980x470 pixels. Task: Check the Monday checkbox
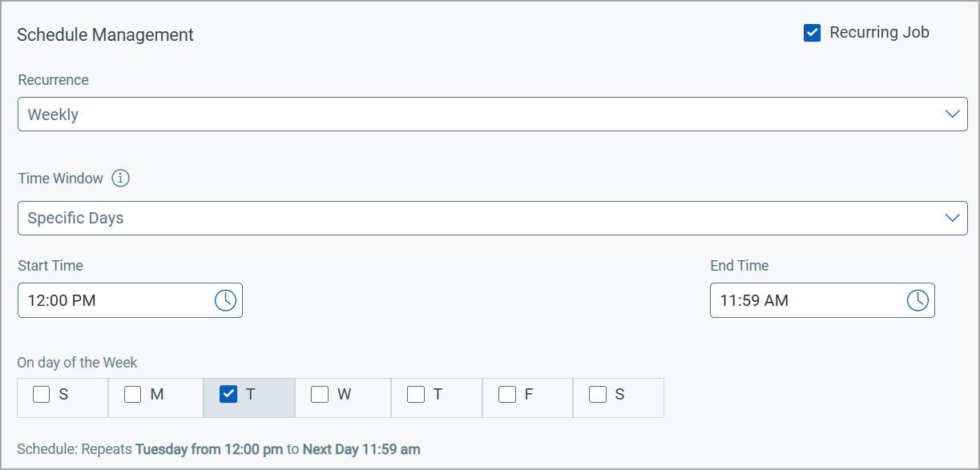coord(132,394)
